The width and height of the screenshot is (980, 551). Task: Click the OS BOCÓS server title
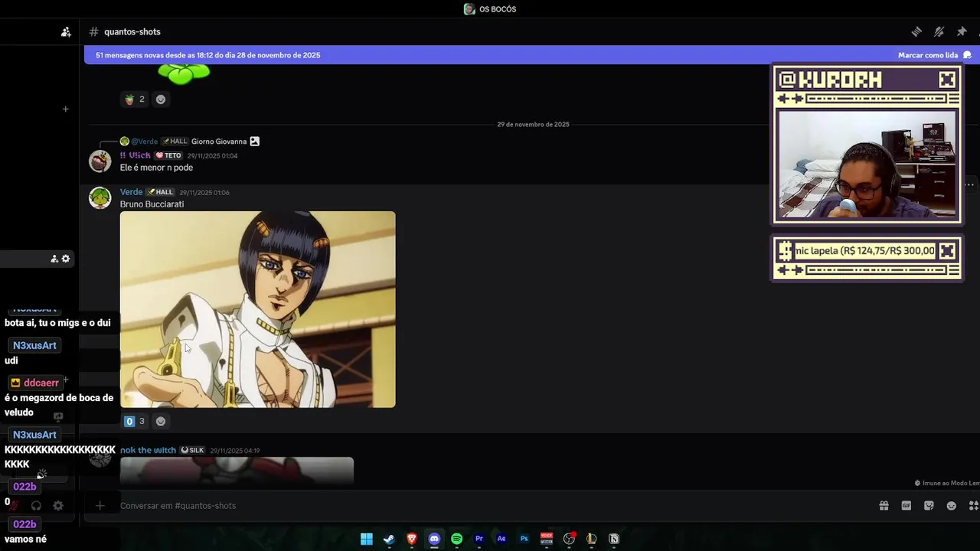498,9
